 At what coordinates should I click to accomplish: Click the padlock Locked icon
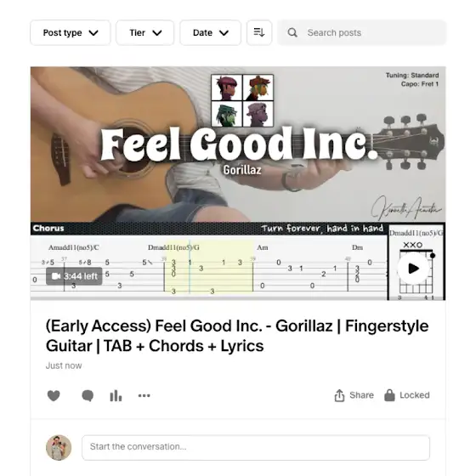[x=389, y=395]
